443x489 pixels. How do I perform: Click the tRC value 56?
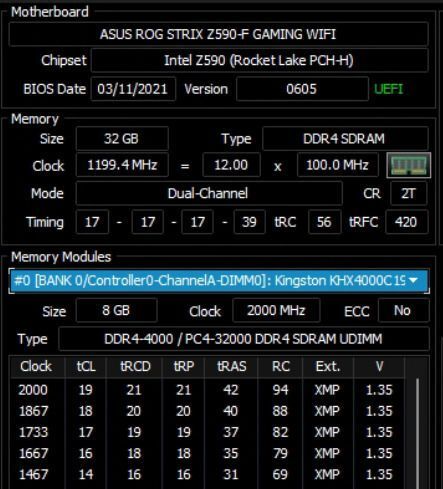[324, 222]
